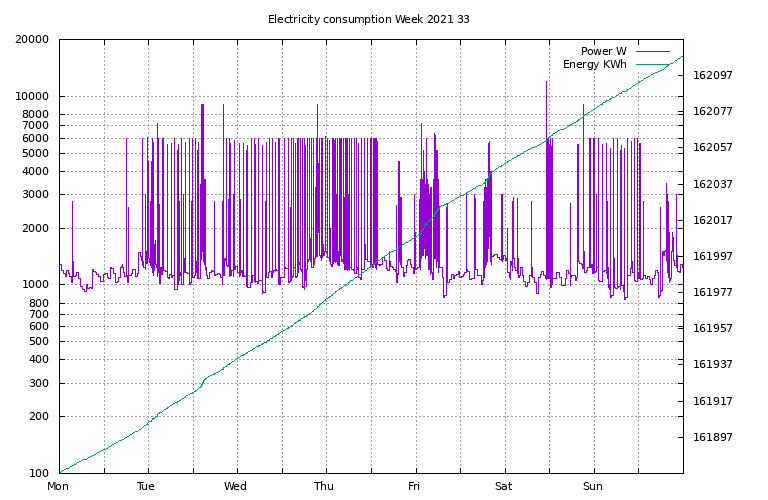Click the 'Tue' x-axis label

(x=146, y=487)
